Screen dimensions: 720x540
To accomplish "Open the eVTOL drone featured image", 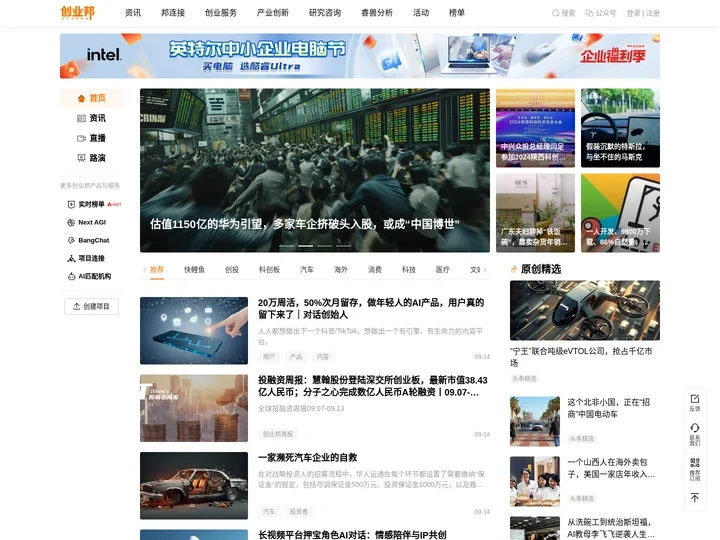I will 585,310.
